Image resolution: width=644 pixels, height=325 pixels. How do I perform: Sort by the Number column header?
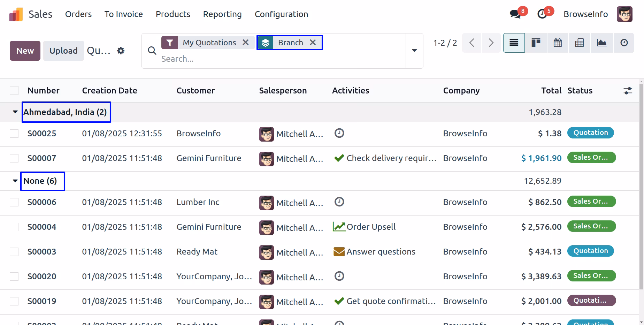coord(44,91)
